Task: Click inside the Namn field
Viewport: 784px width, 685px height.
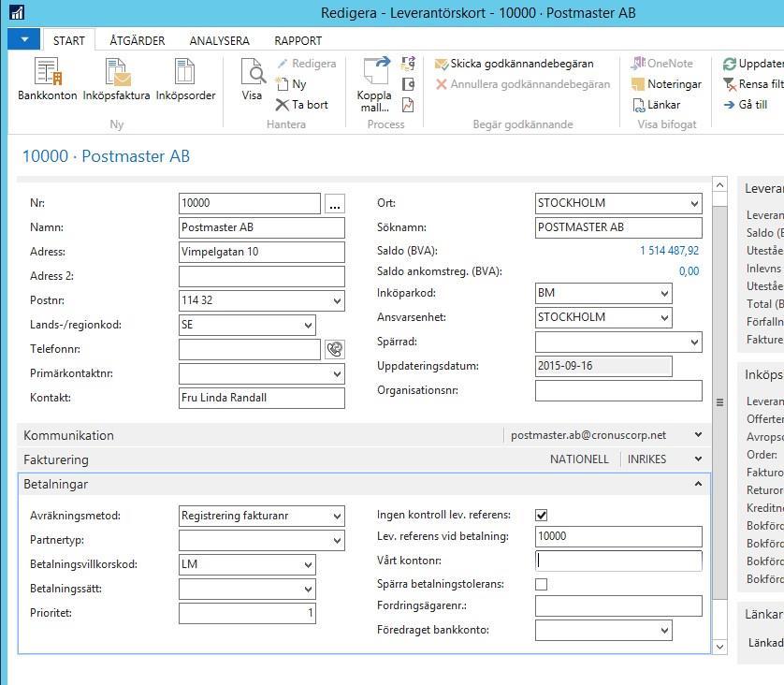Action: pyautogui.click(x=262, y=227)
